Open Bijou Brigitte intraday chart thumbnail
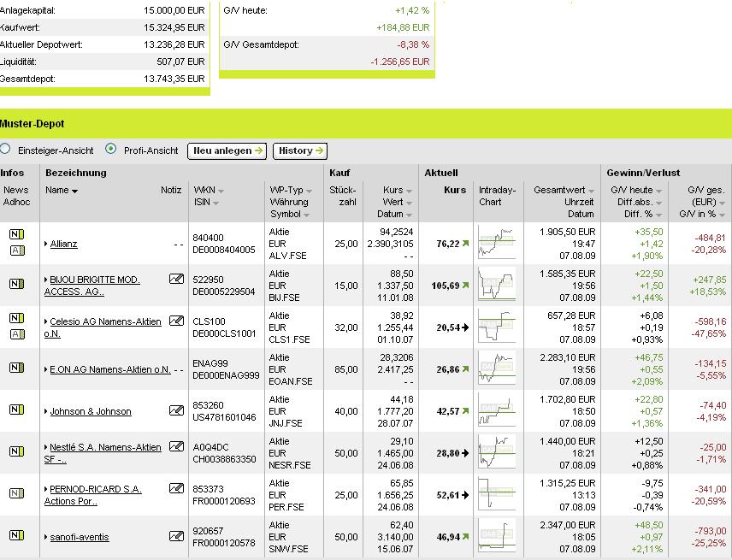The height and width of the screenshot is (560, 732). (x=497, y=284)
